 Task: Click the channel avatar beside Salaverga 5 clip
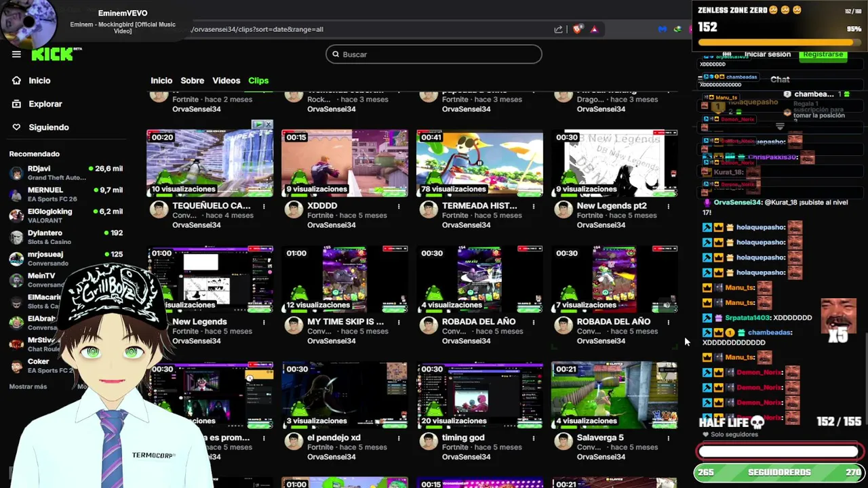coord(564,441)
